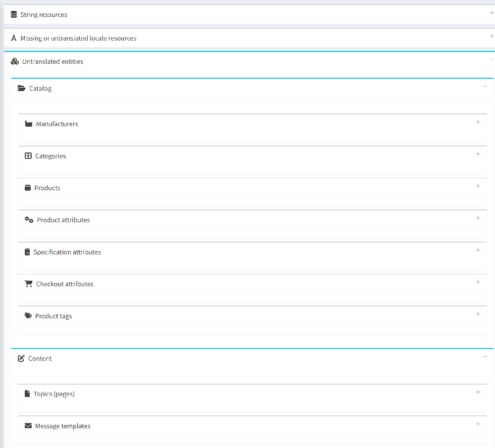The width and height of the screenshot is (495, 448).
Task: Click the Message templates label
Action: [x=62, y=426]
